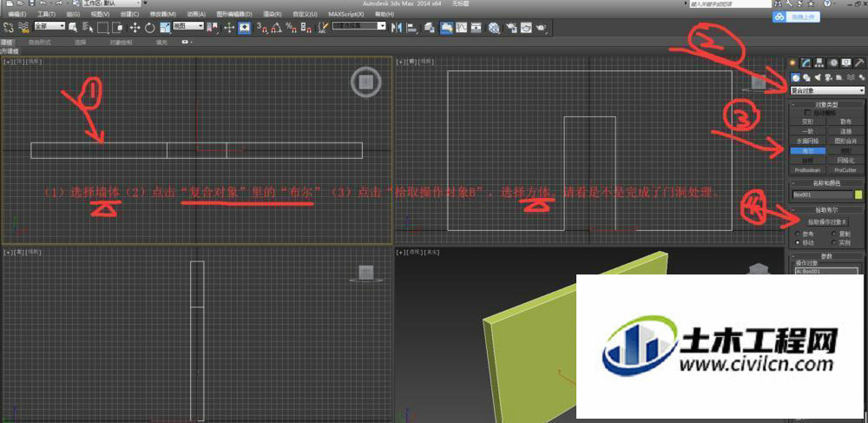The width and height of the screenshot is (868, 423).
Task: Click the 图形合并 button
Action: (846, 141)
